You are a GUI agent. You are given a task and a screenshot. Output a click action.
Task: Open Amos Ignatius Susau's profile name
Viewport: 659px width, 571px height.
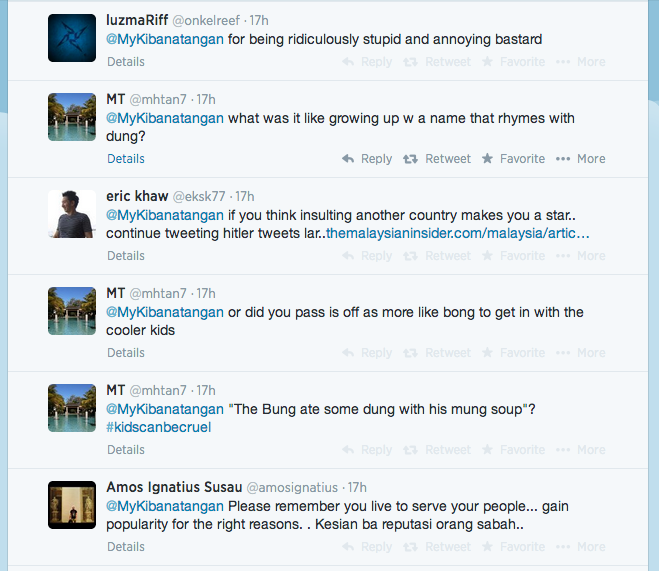point(174,487)
